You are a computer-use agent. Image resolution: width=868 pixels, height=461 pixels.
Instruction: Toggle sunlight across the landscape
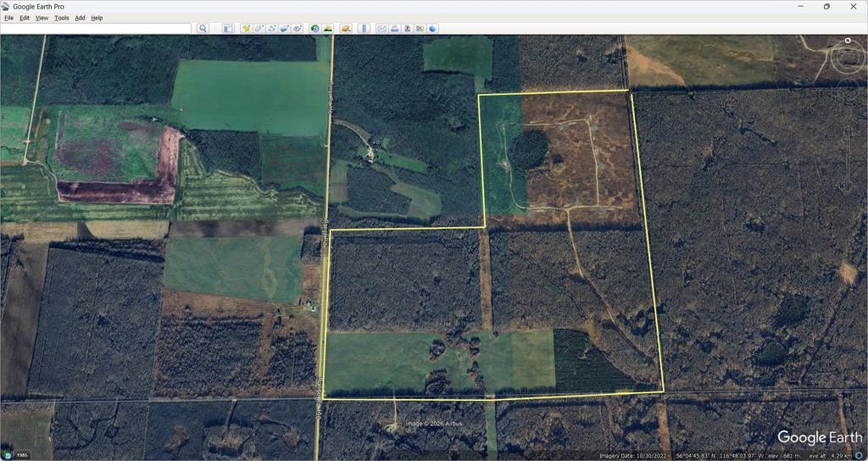328,28
